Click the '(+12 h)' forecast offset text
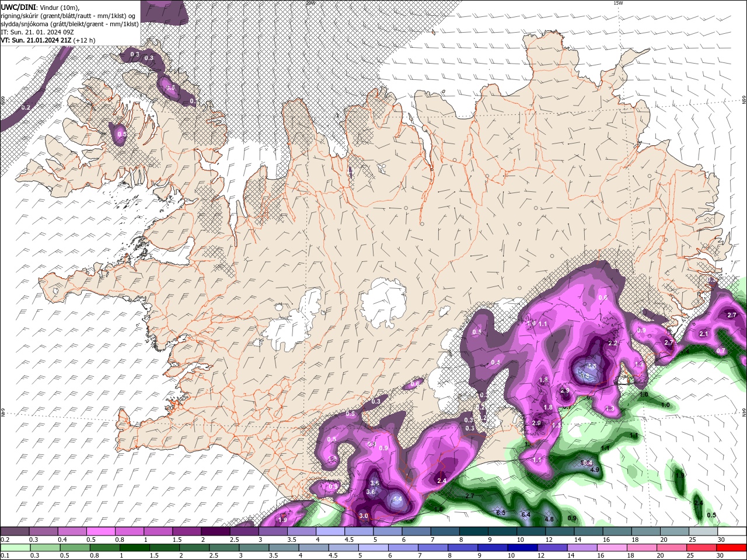The image size is (747, 560). pos(85,40)
